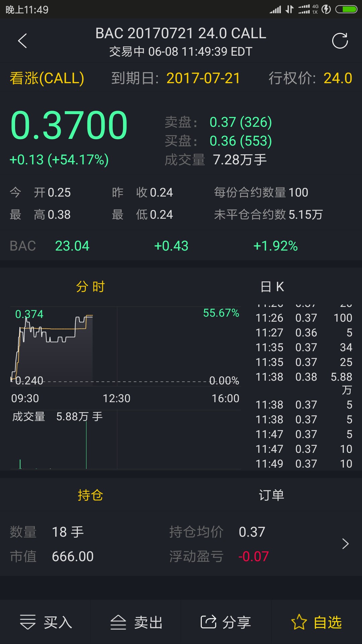Tap the sell (卖出) icon
This screenshot has width=362, height=644.
click(x=118, y=622)
